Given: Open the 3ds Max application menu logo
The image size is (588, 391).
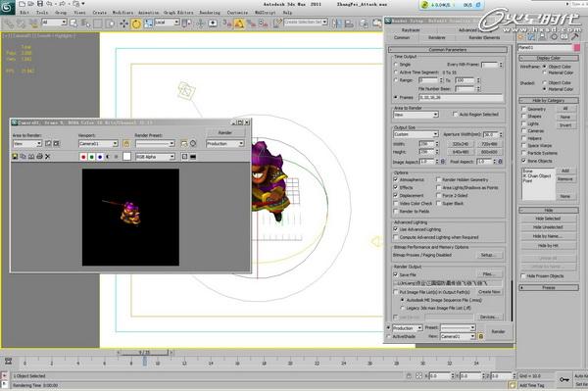Looking at the screenshot, I should [x=7, y=7].
